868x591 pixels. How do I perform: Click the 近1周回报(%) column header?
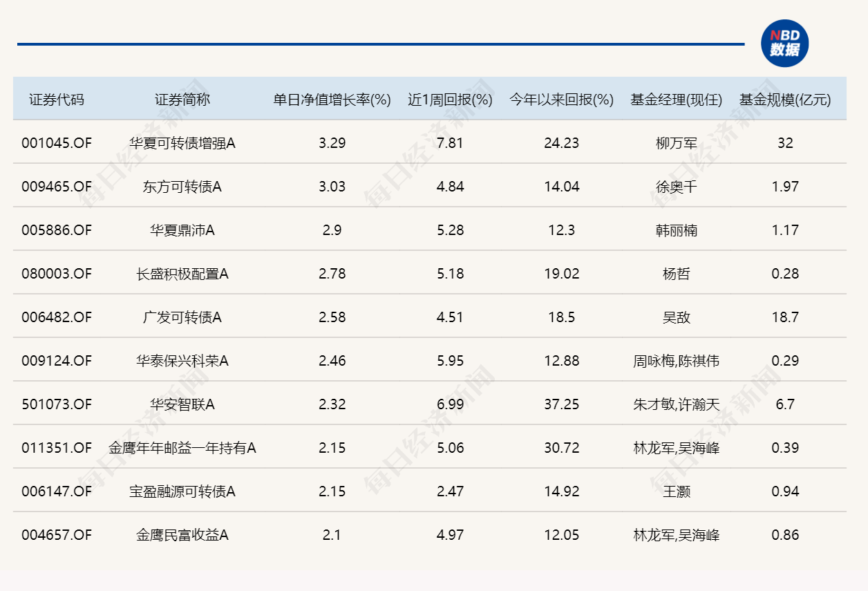pos(451,100)
